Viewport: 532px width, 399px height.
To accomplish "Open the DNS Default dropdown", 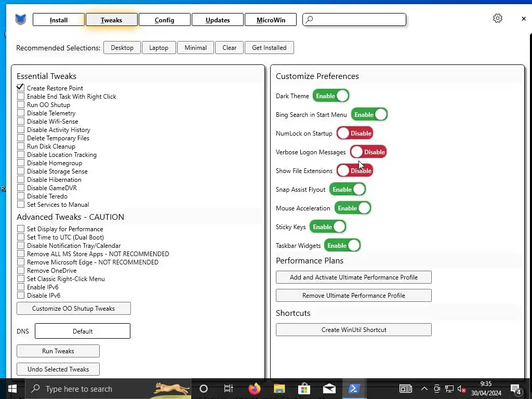I will click(83, 331).
